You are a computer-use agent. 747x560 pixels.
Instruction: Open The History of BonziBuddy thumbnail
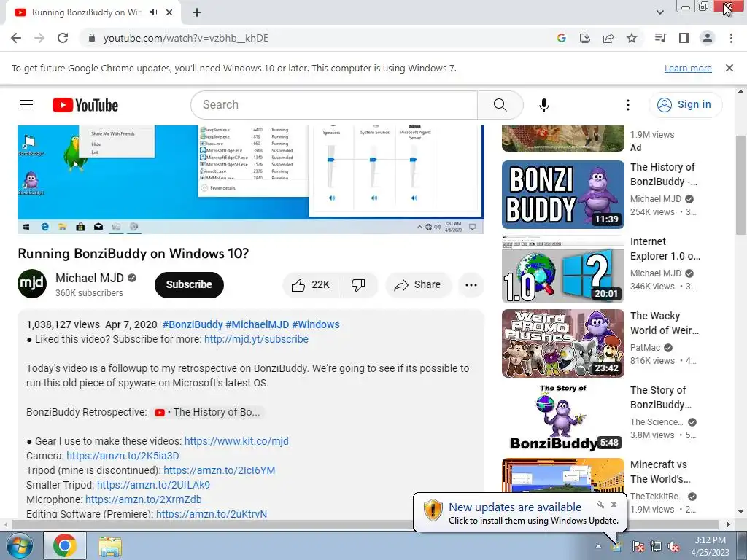[563, 195]
